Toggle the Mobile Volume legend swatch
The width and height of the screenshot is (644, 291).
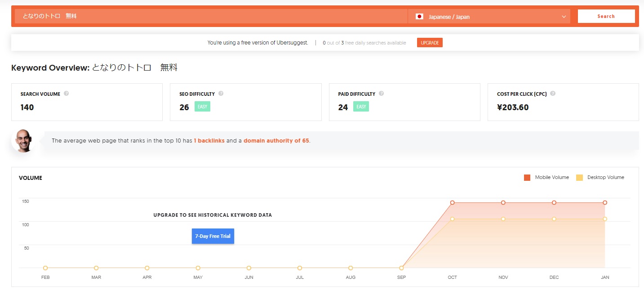tap(527, 178)
